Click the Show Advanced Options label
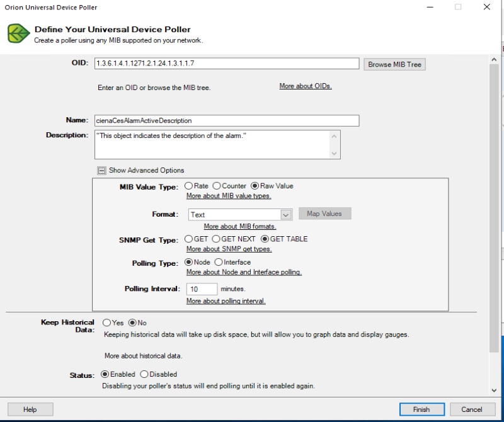Image resolution: width=504 pixels, height=422 pixels. [147, 170]
